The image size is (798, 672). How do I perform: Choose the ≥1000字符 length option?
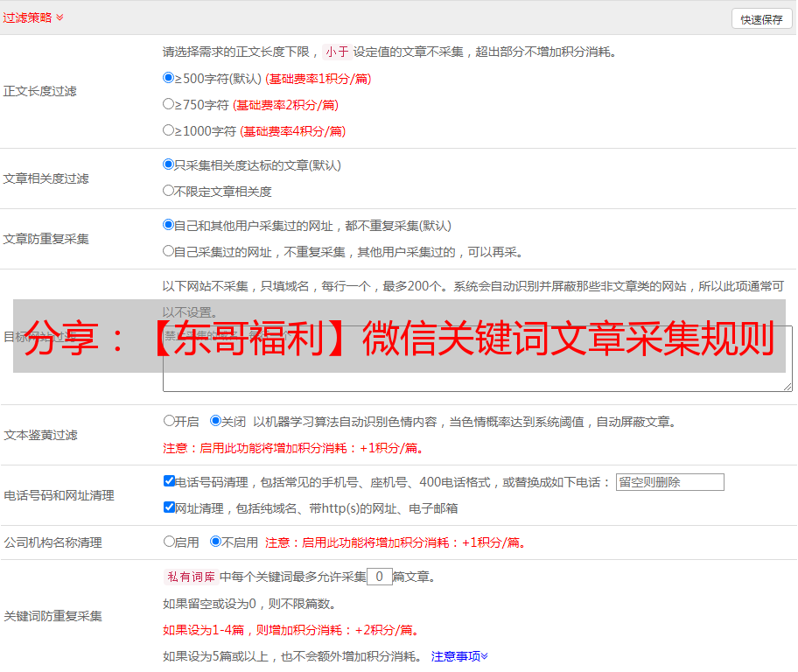coord(169,130)
